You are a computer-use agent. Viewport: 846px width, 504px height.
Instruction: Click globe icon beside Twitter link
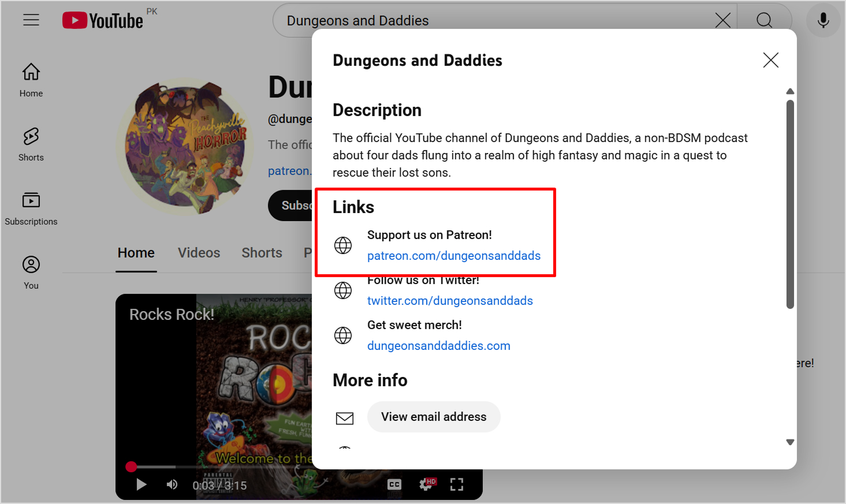pos(343,290)
